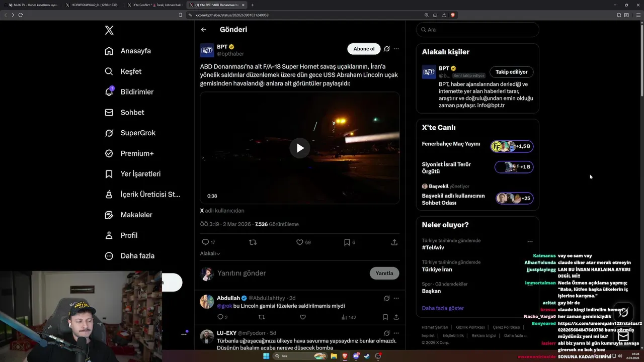Go back with the Gönderi arrow
The height and width of the screenshot is (362, 644).
[204, 30]
